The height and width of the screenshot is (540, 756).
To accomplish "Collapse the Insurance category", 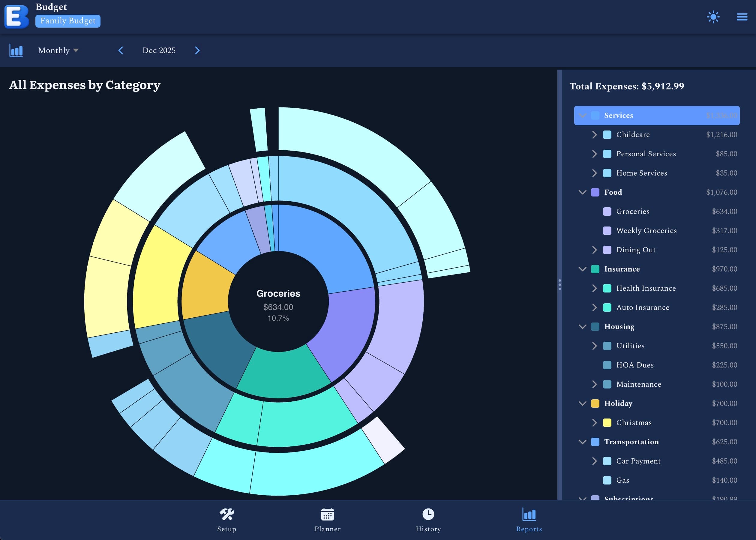I will 583,269.
